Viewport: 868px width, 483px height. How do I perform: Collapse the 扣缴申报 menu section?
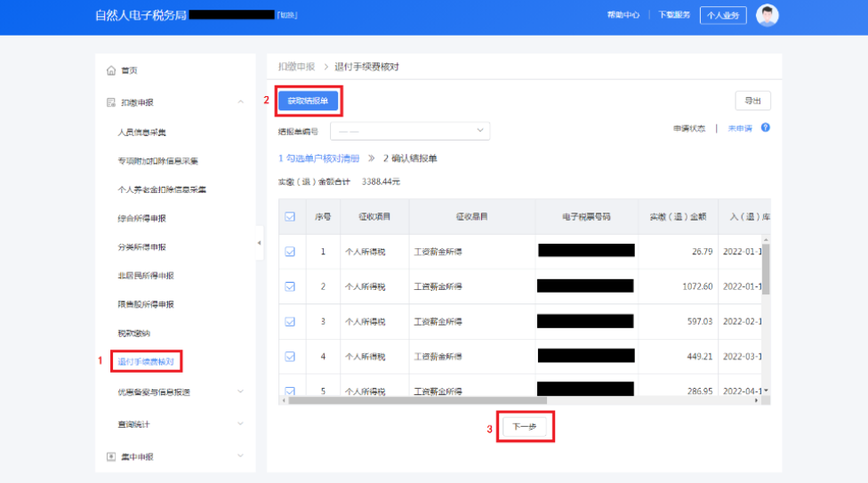click(240, 102)
